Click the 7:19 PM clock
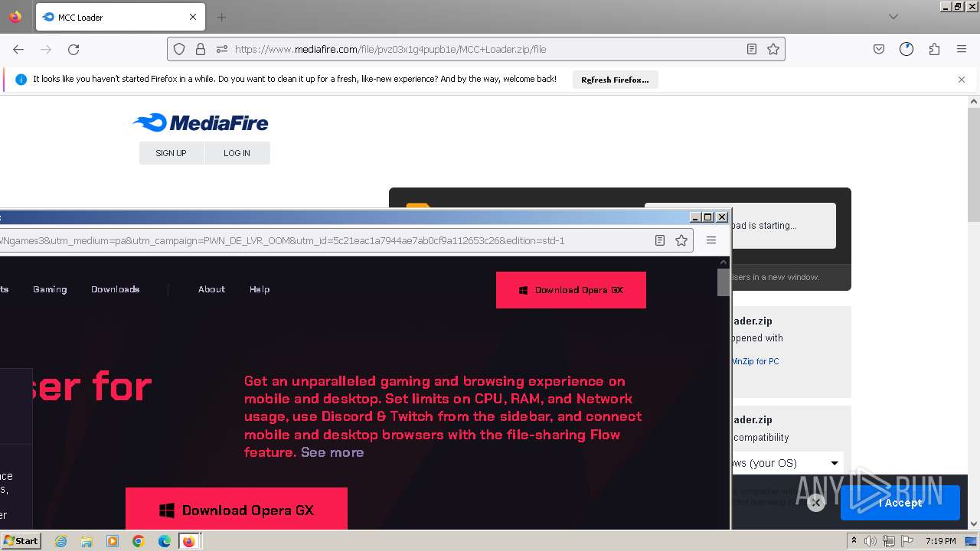Viewport: 980px width, 551px height. pos(940,541)
